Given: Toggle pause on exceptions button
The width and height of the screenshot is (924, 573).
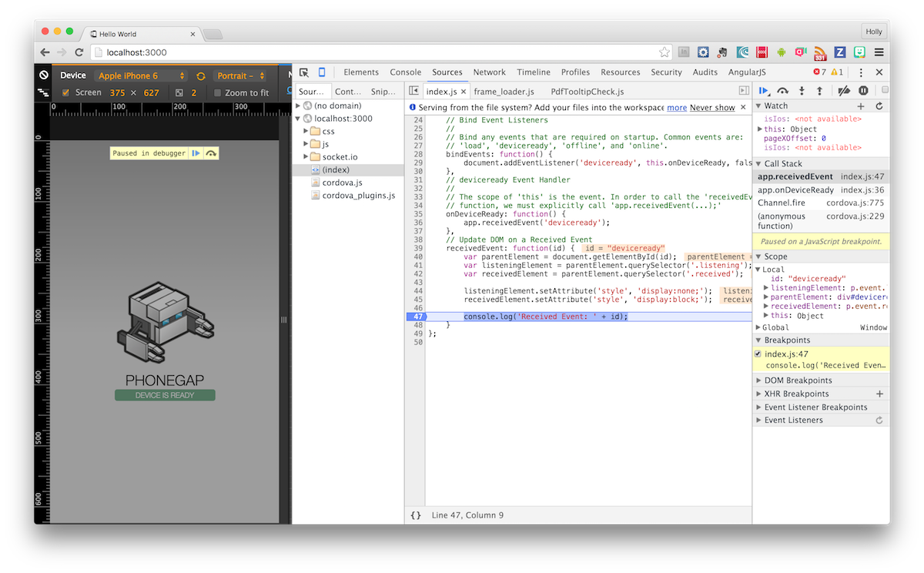Looking at the screenshot, I should pos(863,91).
